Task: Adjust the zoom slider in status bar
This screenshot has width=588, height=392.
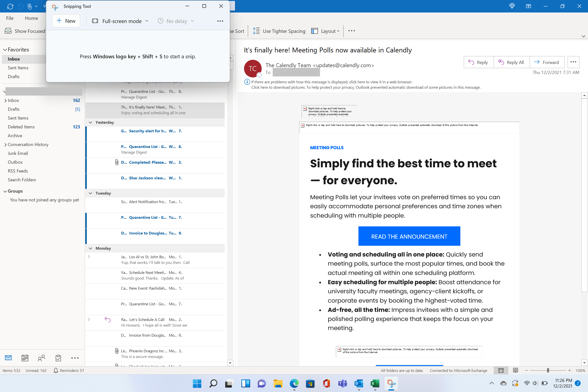Action: pos(548,370)
